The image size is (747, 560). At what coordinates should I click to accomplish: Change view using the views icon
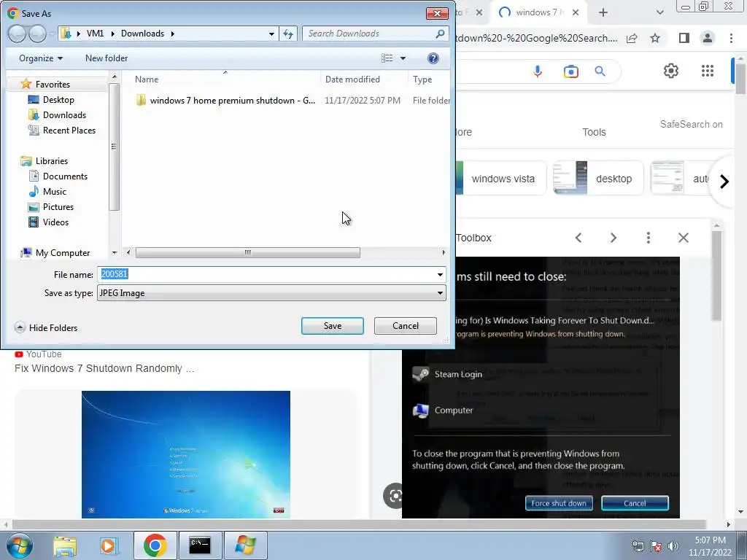[x=387, y=58]
